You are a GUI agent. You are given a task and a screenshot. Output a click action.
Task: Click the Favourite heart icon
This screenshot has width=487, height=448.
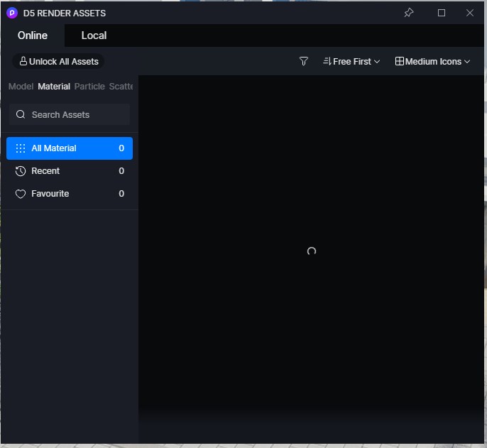coord(21,194)
